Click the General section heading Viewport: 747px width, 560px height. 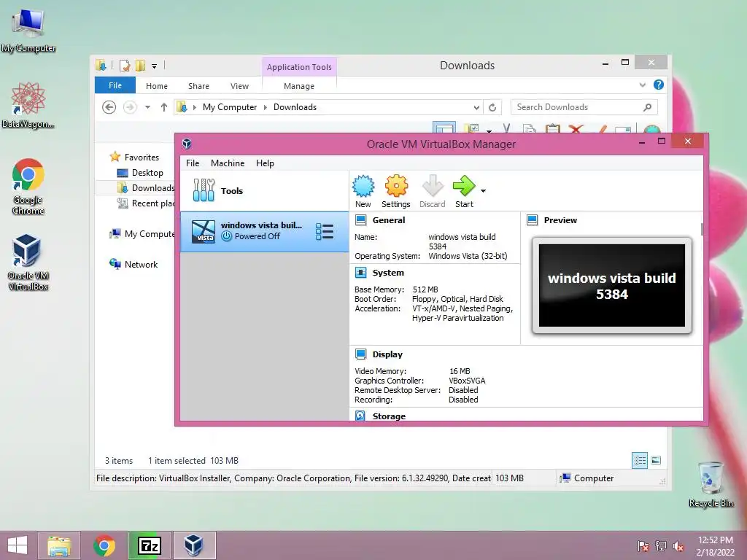(389, 220)
